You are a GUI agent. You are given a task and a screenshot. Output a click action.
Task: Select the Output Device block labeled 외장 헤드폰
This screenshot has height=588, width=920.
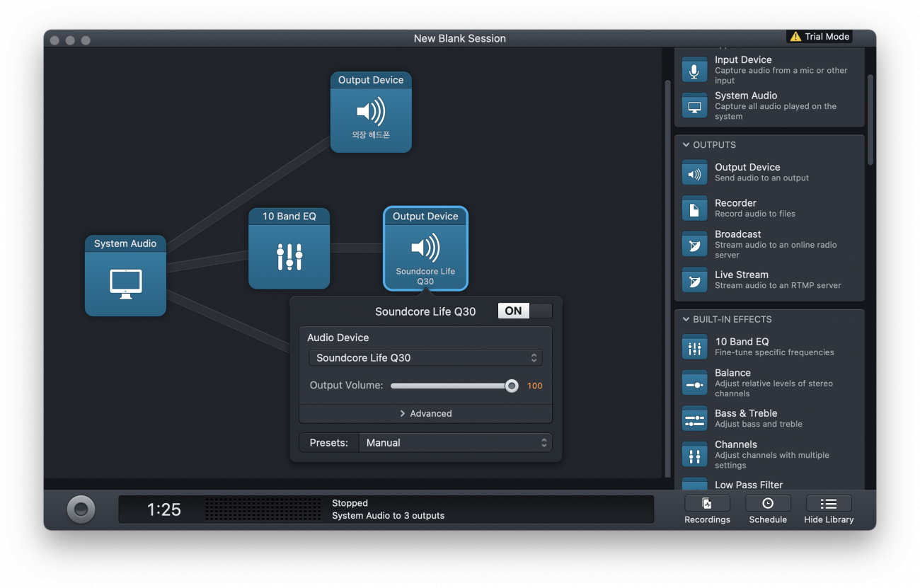(x=371, y=112)
